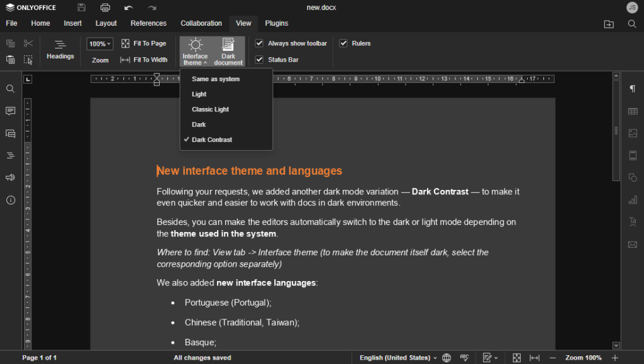Image resolution: width=644 pixels, height=364 pixels.
Task: Open the Comments panel
Action: pyautogui.click(x=10, y=111)
